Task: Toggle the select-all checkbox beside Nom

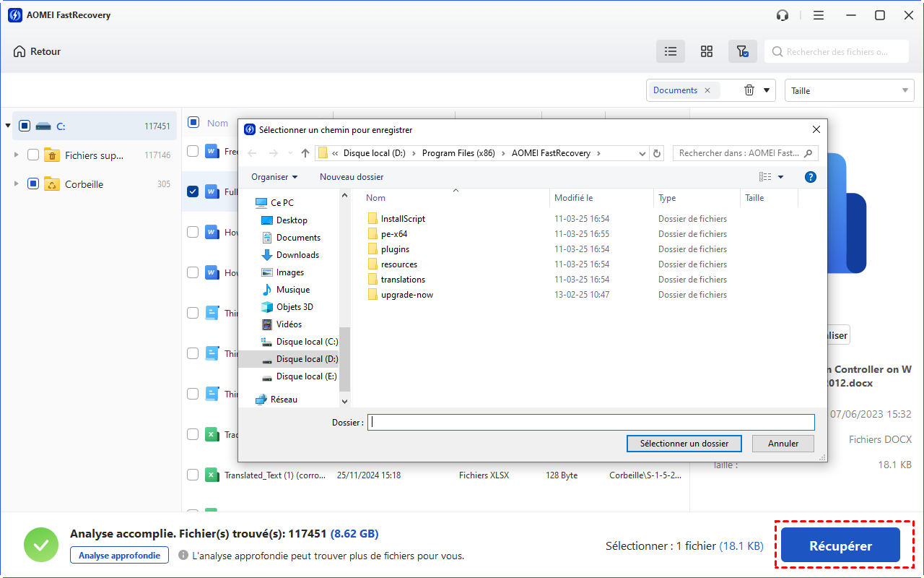Action: tap(193, 122)
